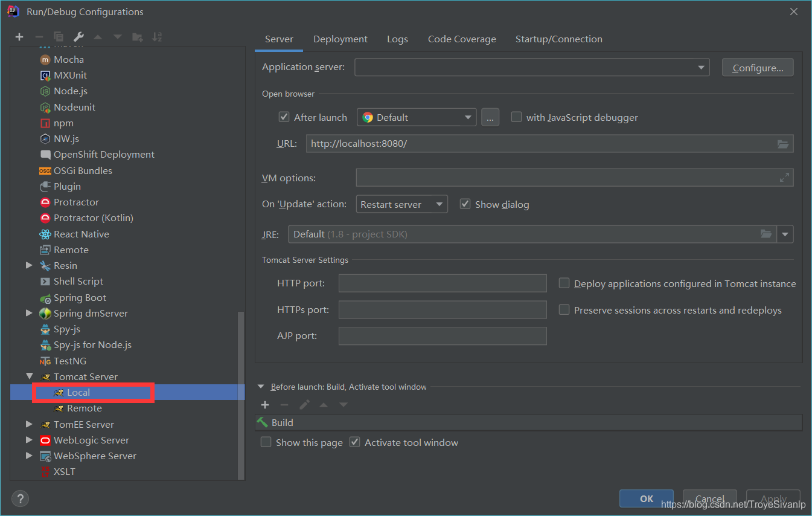Viewport: 812px width, 516px height.
Task: Move configuration up with the arrow in left toolbar
Action: [98, 37]
